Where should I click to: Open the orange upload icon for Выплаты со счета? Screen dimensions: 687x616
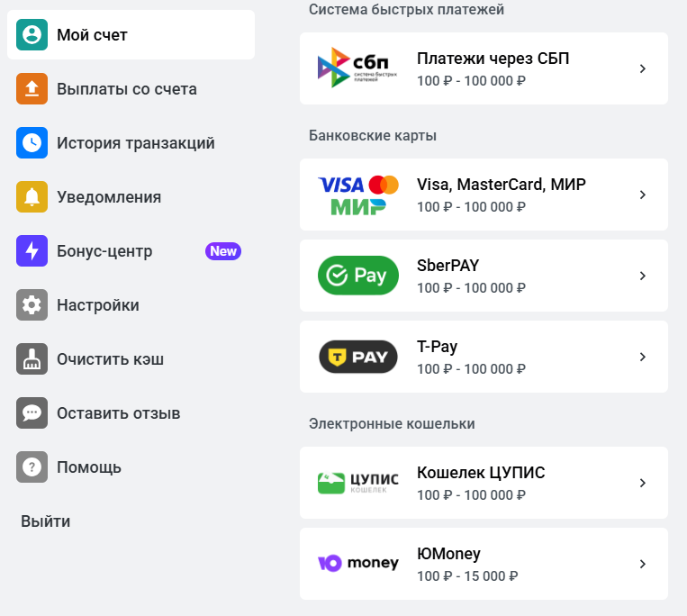[x=32, y=89]
